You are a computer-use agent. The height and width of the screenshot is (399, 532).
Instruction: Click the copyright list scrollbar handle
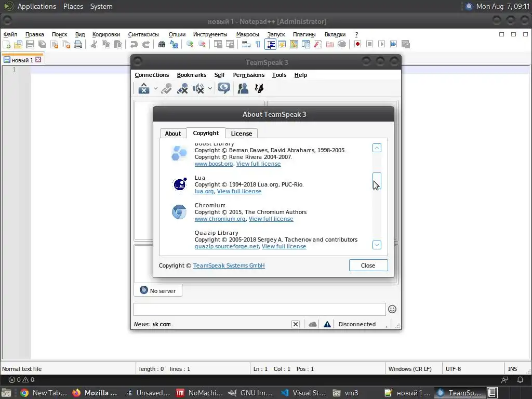tap(377, 180)
